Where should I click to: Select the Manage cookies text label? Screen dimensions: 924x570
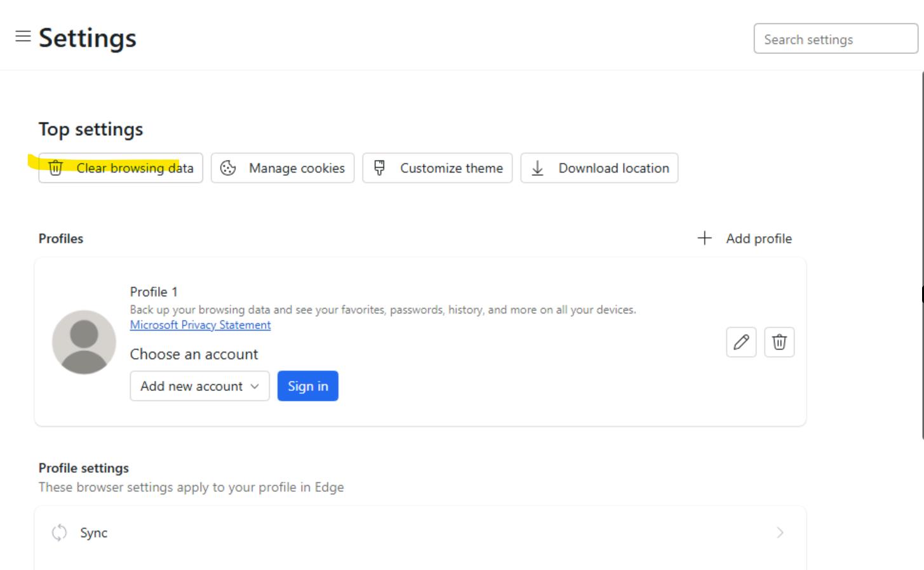pos(297,168)
